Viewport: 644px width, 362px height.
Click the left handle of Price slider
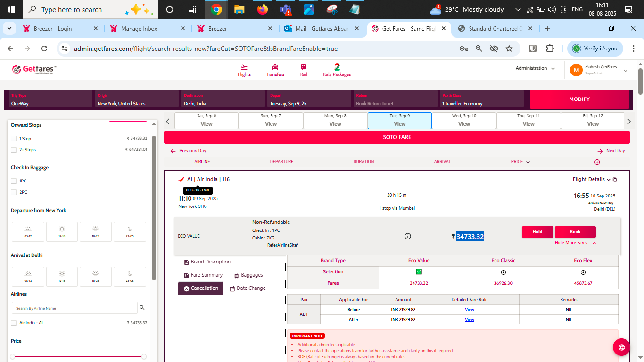[13, 357]
